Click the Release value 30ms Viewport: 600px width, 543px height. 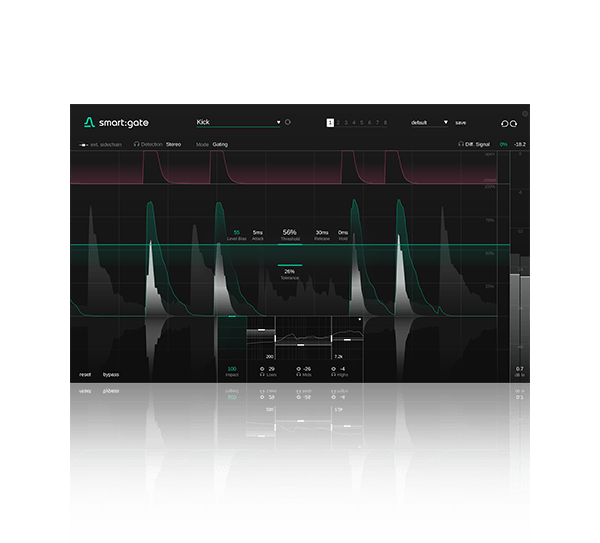(x=322, y=232)
